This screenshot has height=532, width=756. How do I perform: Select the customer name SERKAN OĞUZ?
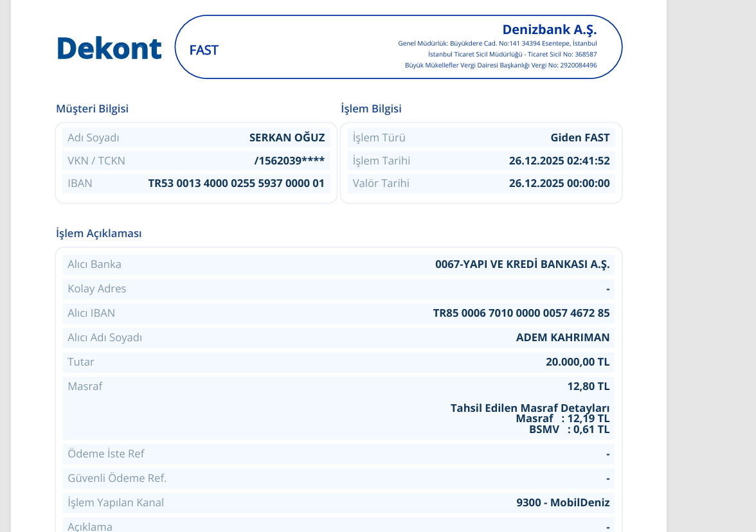(287, 137)
